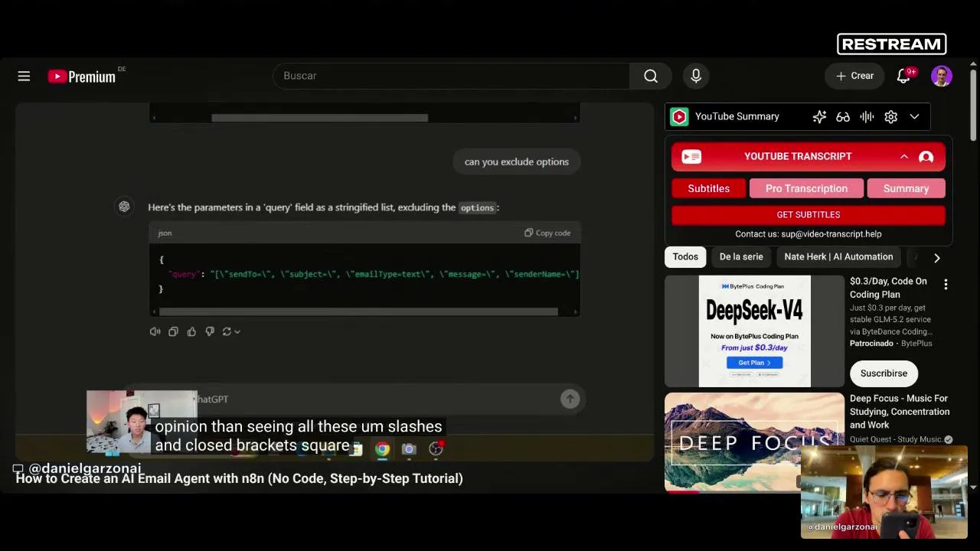980x551 pixels.
Task: Click the $0.3/Day, Code On Coding Plan title
Action: coord(888,288)
